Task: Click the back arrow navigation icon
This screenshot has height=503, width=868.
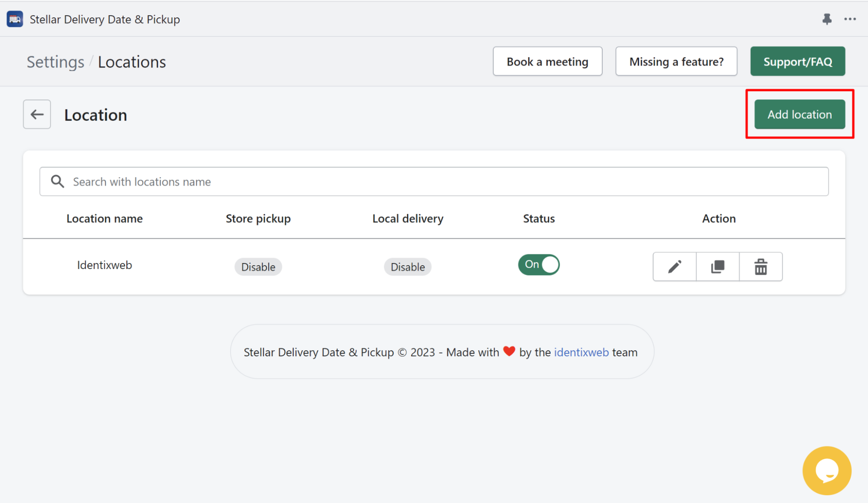Action: coord(37,114)
